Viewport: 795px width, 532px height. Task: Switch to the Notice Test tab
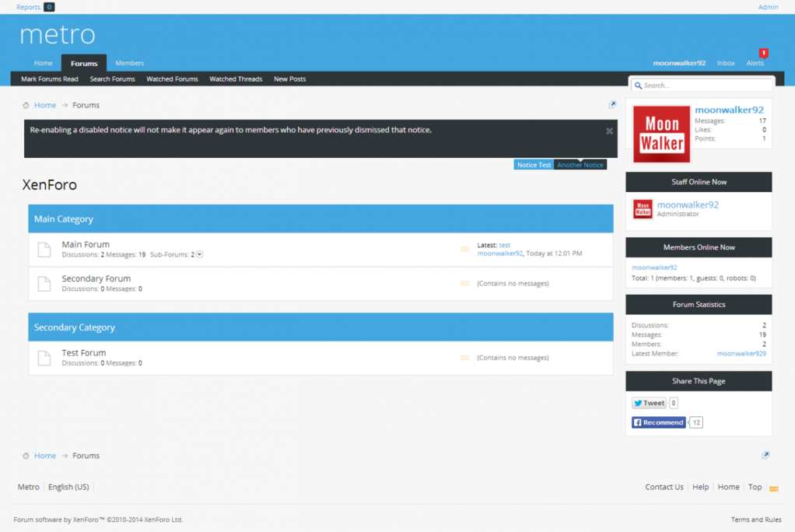point(534,165)
